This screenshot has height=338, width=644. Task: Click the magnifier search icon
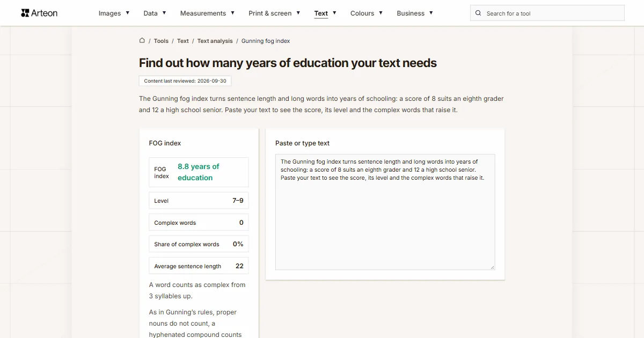point(478,13)
